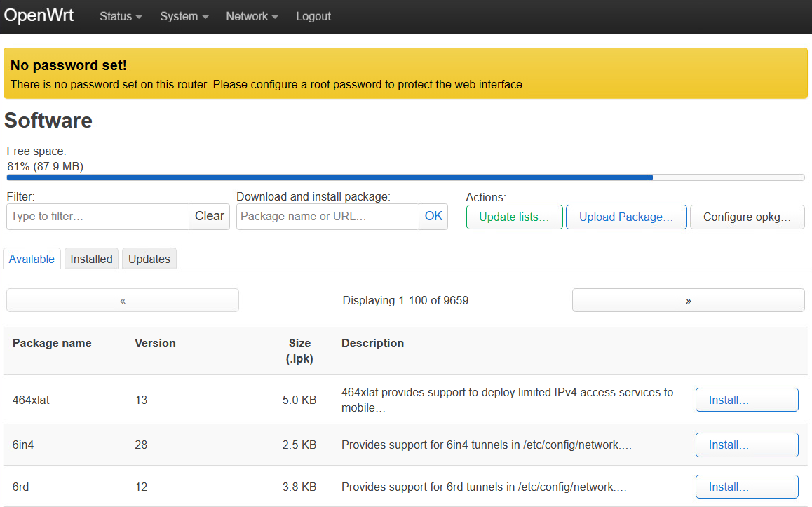Click the Logout link
The image size is (812, 507).
[x=313, y=16]
